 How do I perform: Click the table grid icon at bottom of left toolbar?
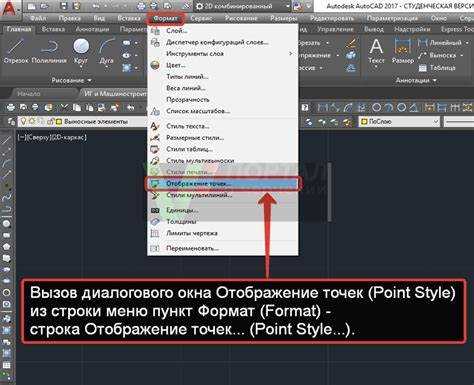coord(6,366)
